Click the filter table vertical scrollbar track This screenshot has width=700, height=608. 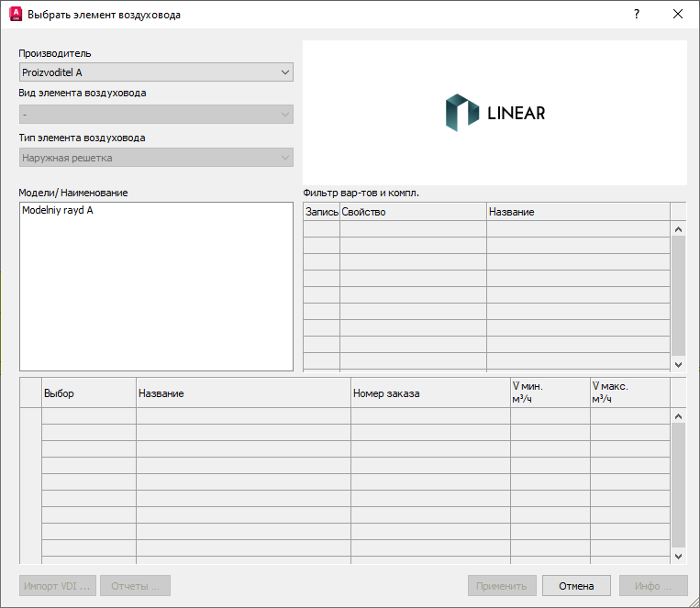[x=679, y=296]
